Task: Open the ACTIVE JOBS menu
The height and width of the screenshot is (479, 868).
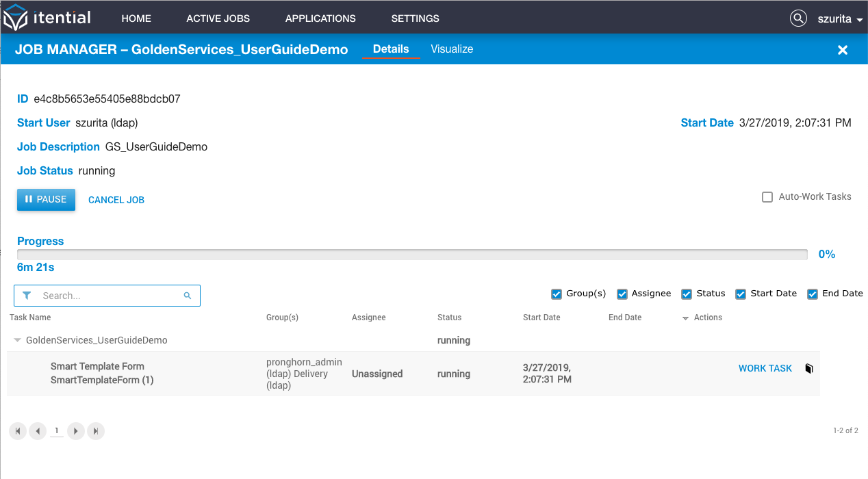Action: (218, 18)
